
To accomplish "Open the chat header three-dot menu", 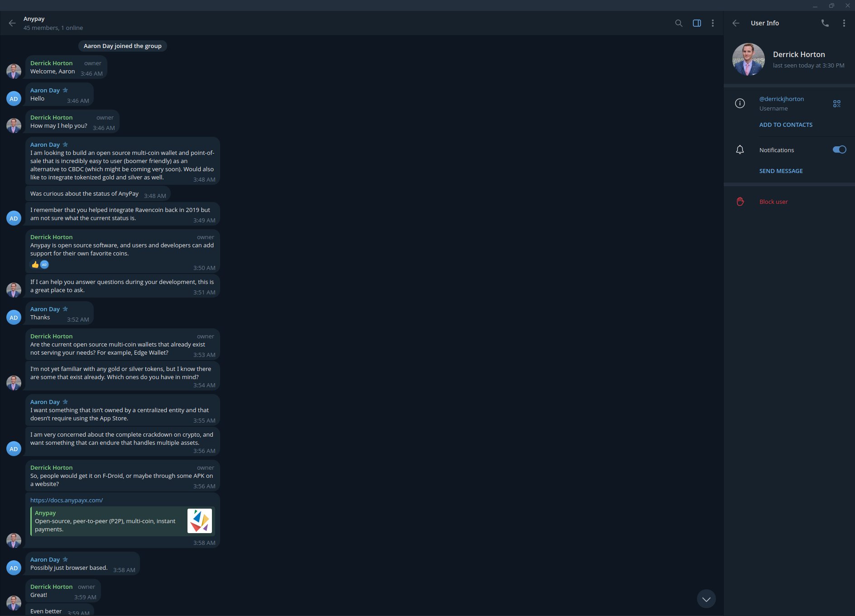I will point(713,23).
